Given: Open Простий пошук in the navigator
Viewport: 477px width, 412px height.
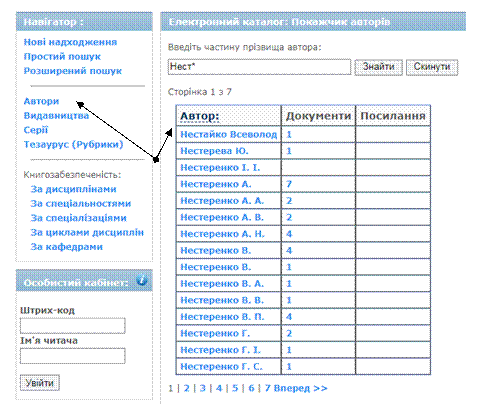Looking at the screenshot, I should pyautogui.click(x=62, y=56).
